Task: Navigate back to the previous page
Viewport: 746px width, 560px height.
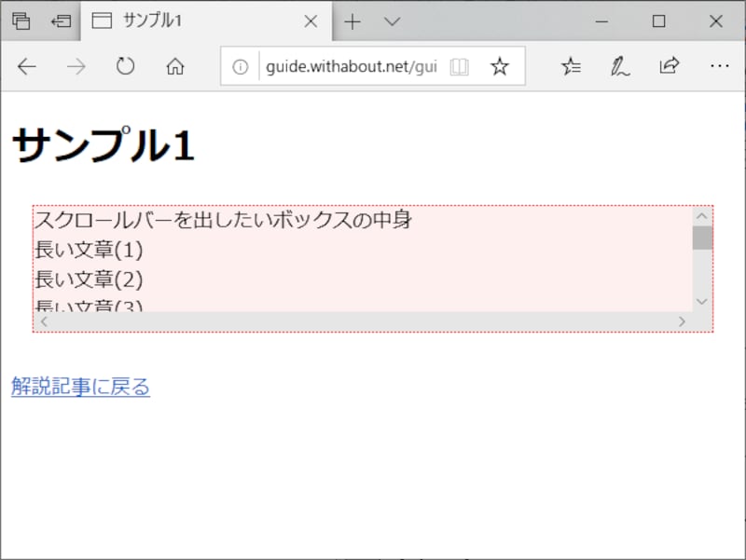Action: pos(26,66)
